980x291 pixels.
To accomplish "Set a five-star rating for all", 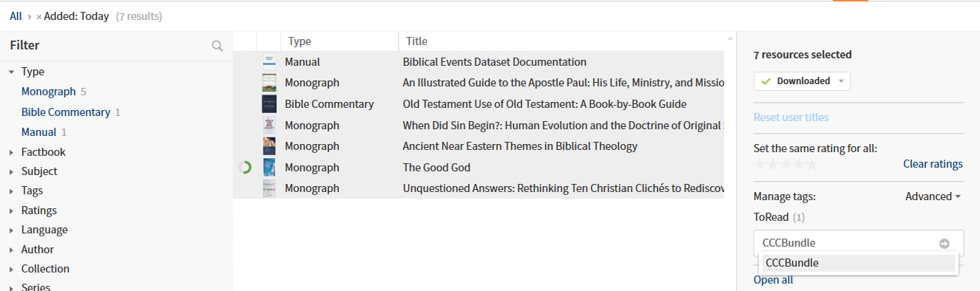I will pos(812,165).
